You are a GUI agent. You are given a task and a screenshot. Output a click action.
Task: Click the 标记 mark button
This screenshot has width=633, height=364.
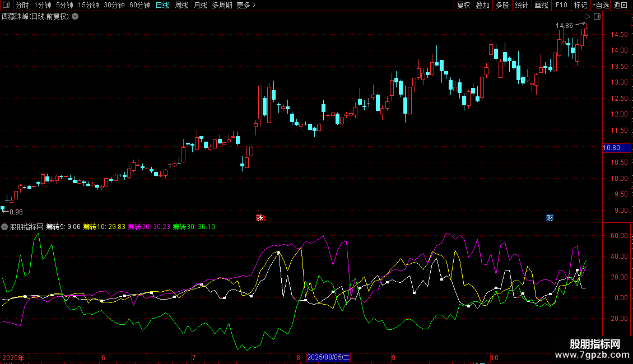[x=580, y=5]
